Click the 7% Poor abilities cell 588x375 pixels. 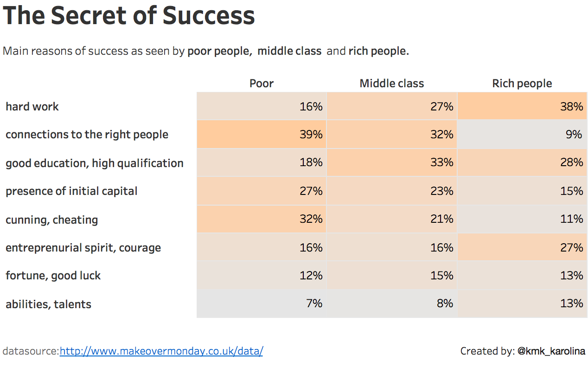coord(262,304)
